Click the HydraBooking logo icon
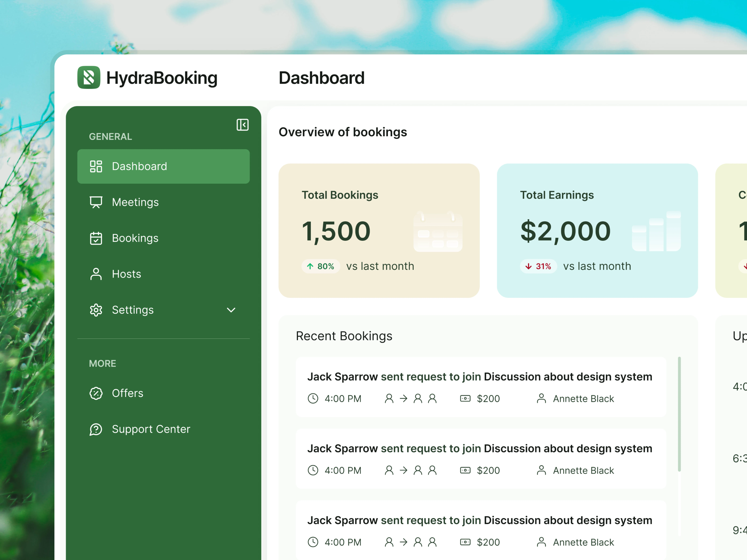Viewport: 747px width, 560px height. click(89, 77)
